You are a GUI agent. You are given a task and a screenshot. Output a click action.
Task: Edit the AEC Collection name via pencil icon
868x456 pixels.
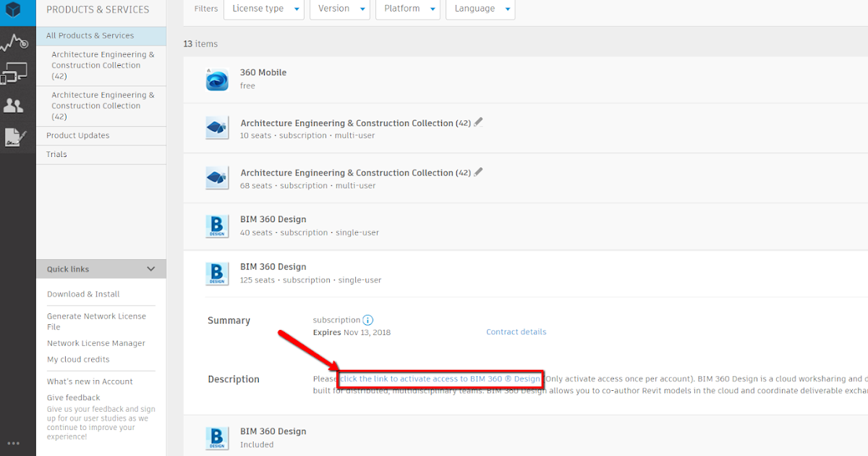(x=477, y=122)
